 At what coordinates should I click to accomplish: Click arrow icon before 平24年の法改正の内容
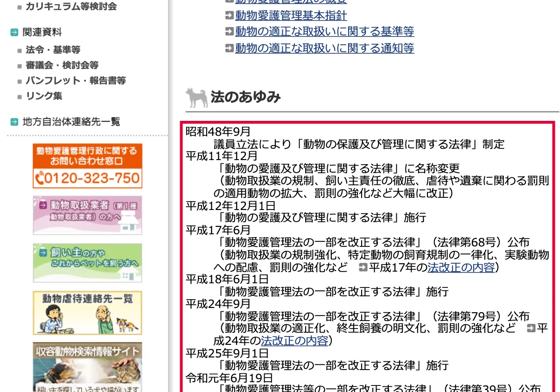point(531,328)
